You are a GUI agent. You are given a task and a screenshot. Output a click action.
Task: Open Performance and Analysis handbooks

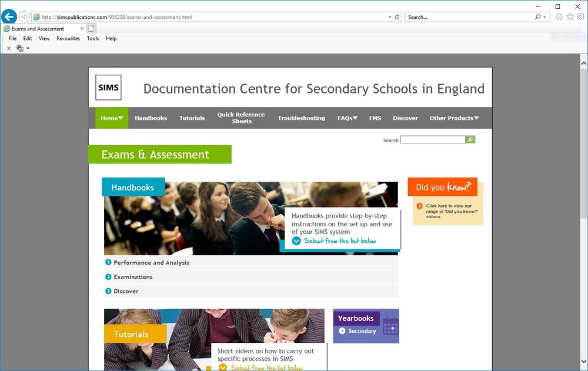pyautogui.click(x=151, y=263)
